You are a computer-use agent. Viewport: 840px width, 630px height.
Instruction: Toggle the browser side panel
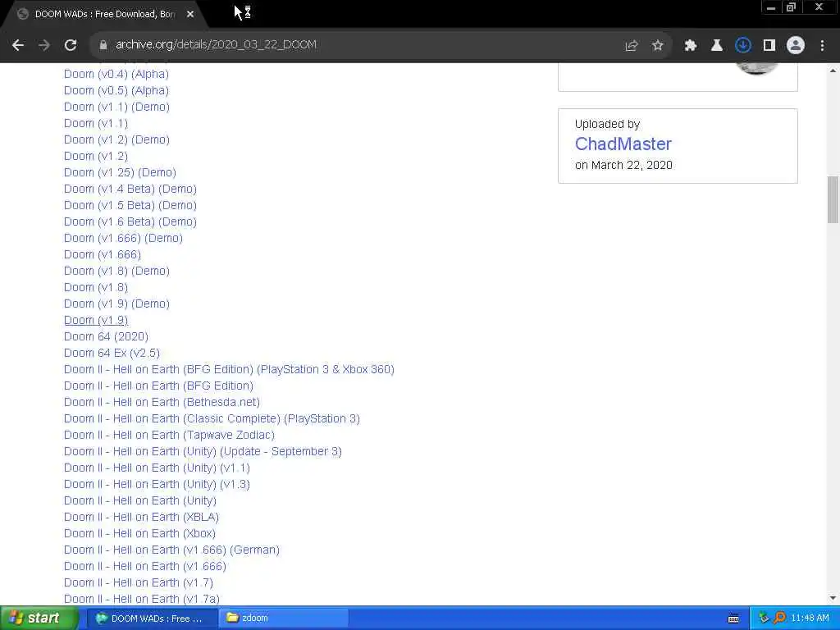tap(769, 46)
